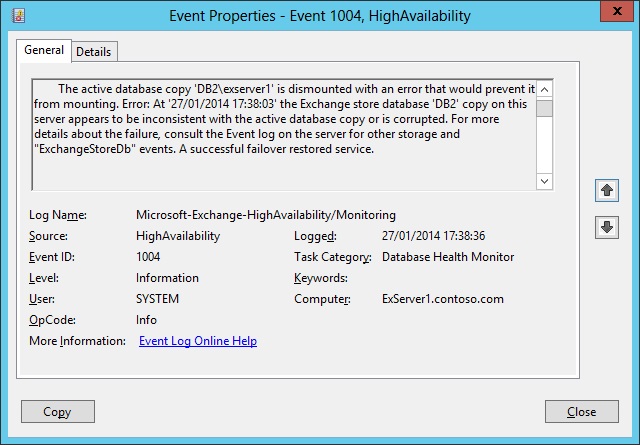Image resolution: width=640 pixels, height=445 pixels.
Task: Click the description box scroll-up arrow
Action: 544,88
